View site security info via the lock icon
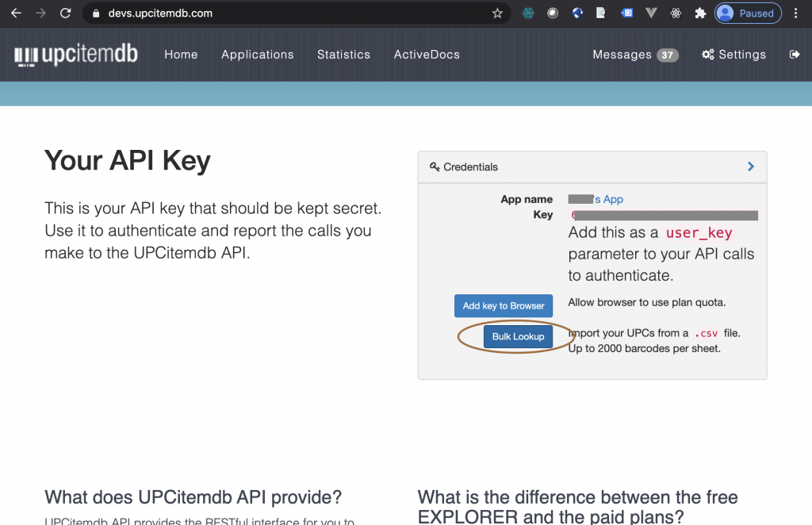 (x=96, y=13)
